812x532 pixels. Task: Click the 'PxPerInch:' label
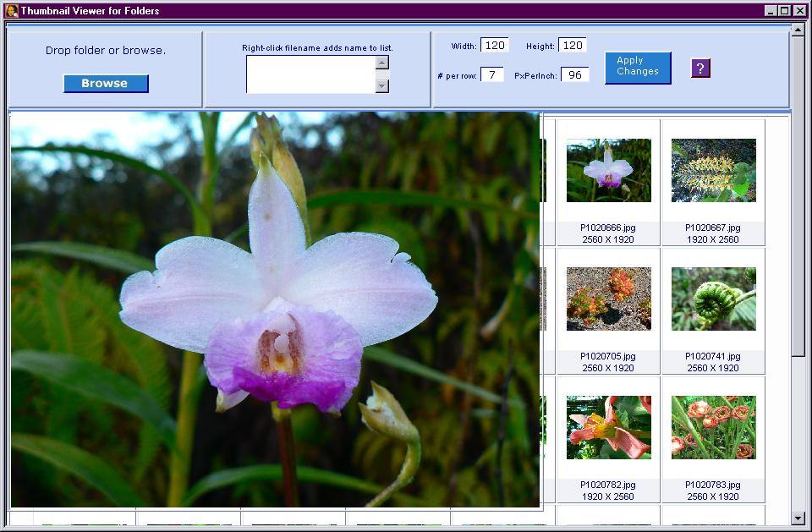pos(536,75)
